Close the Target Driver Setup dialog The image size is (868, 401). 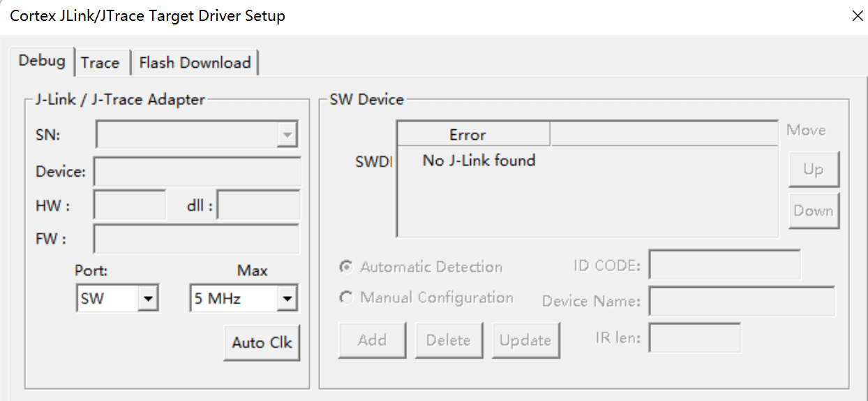(x=858, y=16)
